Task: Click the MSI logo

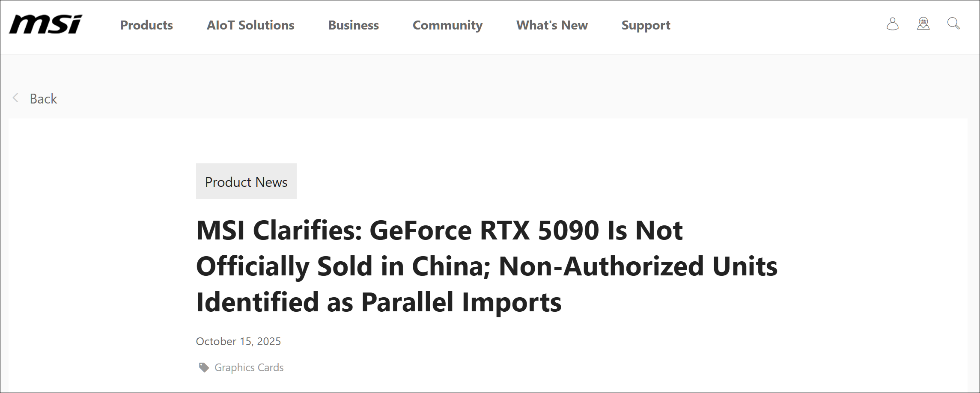Action: coord(45,24)
